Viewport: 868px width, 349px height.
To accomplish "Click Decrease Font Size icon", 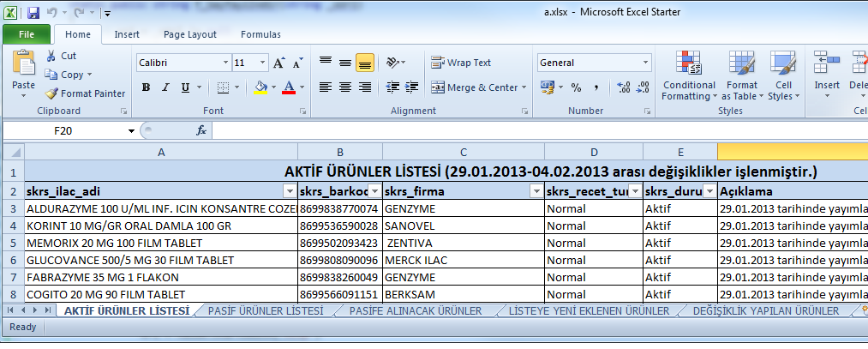I will pos(298,63).
